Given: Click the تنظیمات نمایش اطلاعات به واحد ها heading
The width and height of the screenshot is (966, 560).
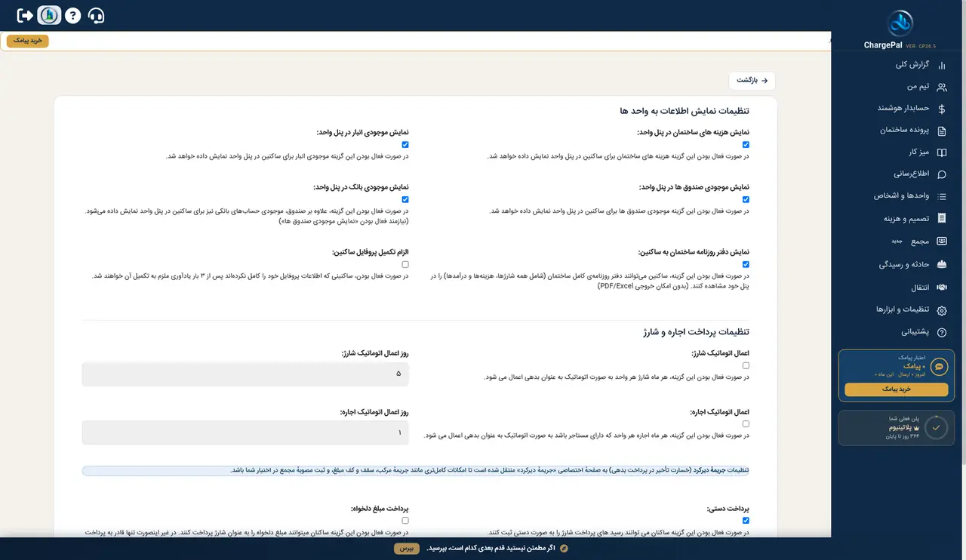Looking at the screenshot, I should [685, 111].
